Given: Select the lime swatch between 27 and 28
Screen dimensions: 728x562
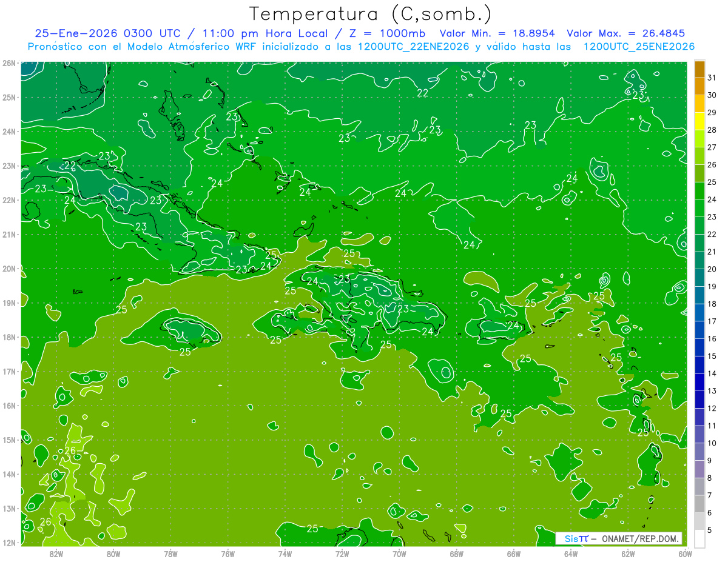Looking at the screenshot, I should pyautogui.click(x=699, y=138).
